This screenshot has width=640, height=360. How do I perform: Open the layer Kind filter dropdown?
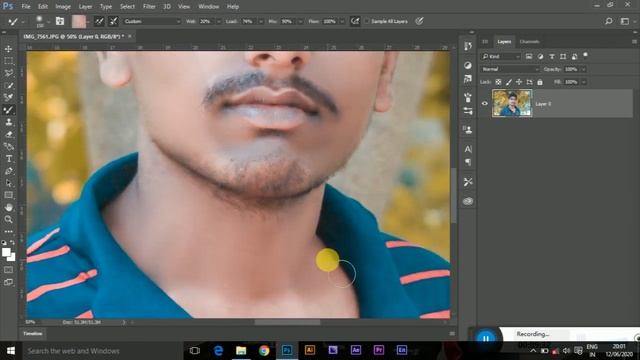500,56
